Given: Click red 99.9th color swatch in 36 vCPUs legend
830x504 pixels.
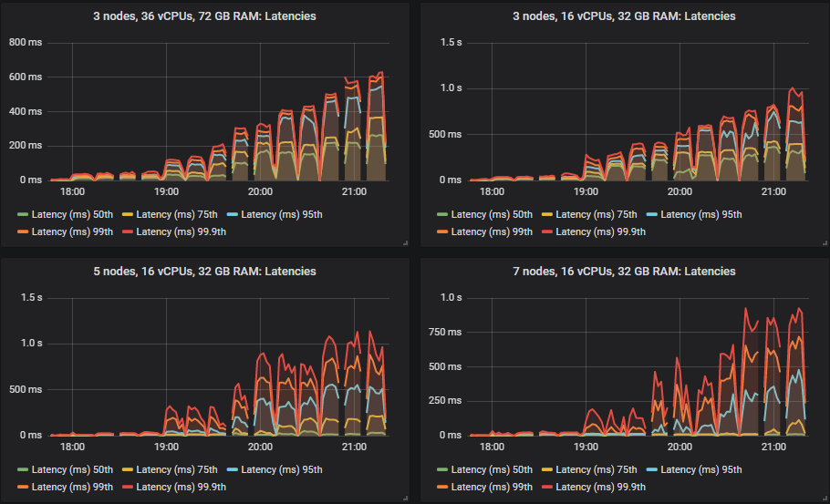Looking at the screenshot, I should [x=128, y=231].
